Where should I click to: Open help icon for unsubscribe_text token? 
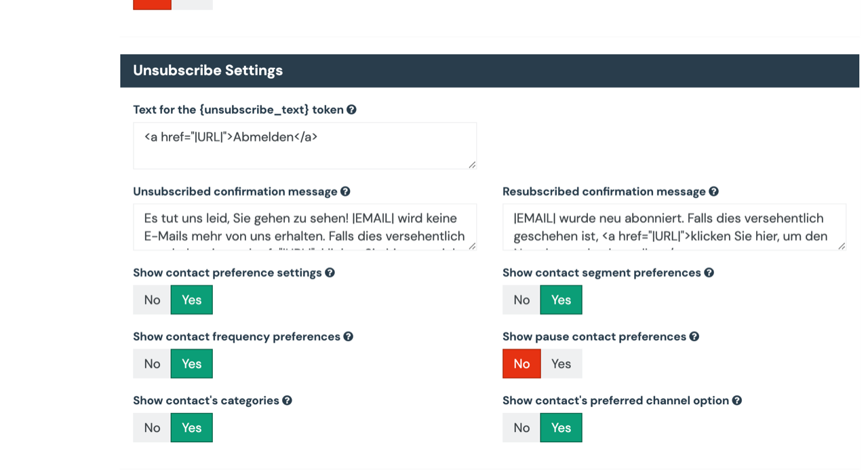(351, 110)
